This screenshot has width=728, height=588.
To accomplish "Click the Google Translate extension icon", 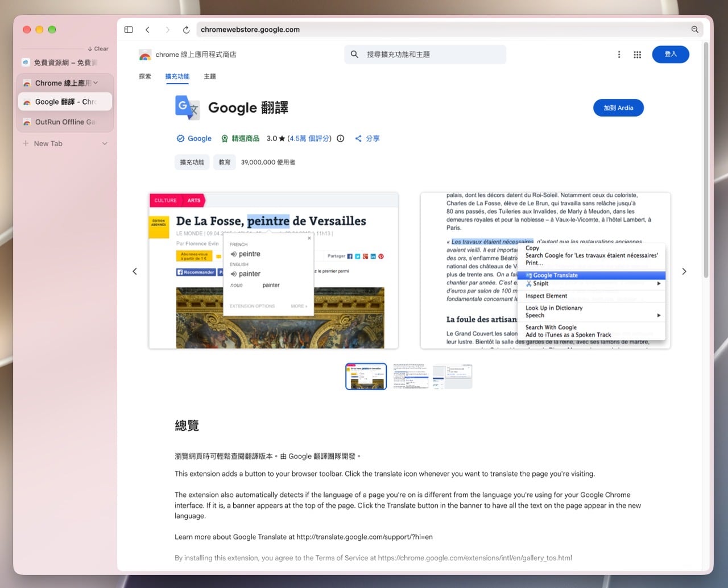I will click(187, 107).
